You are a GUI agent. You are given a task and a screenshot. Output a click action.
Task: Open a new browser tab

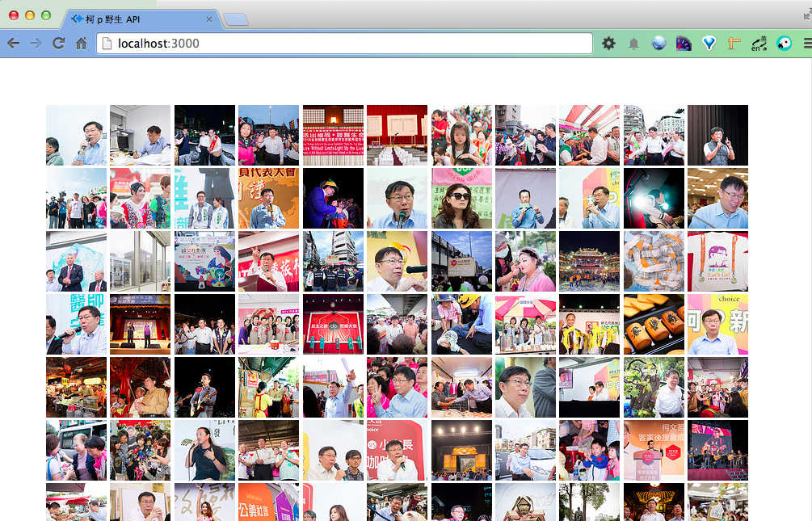click(x=235, y=19)
